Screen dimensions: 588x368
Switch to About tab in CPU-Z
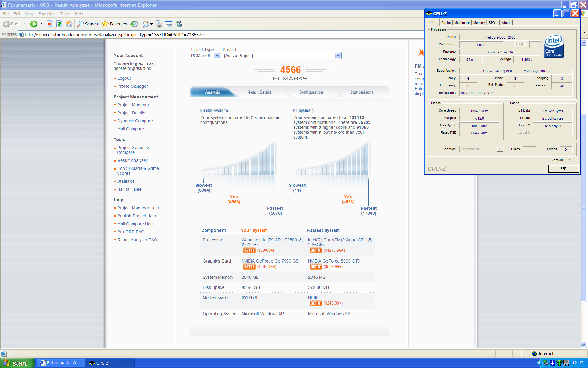pyautogui.click(x=506, y=23)
